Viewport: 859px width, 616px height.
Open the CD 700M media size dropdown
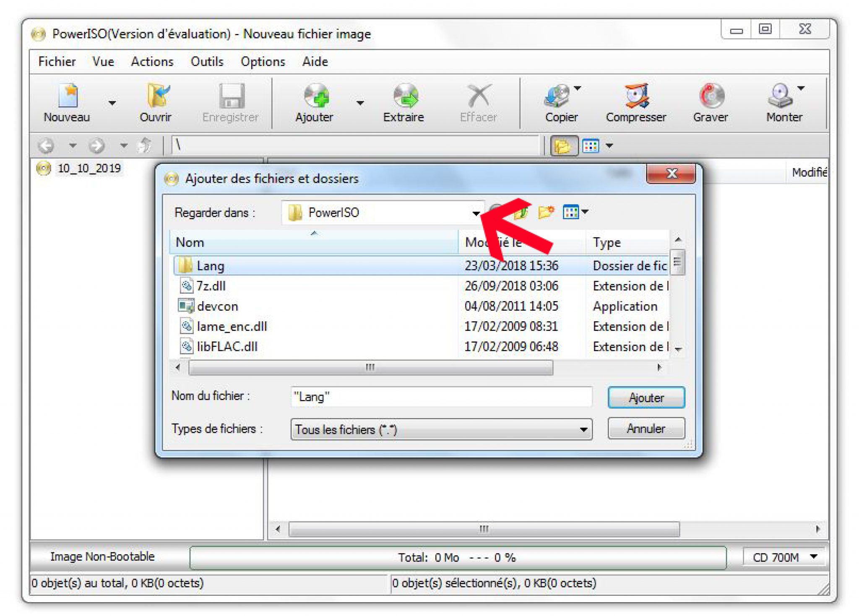(784, 557)
